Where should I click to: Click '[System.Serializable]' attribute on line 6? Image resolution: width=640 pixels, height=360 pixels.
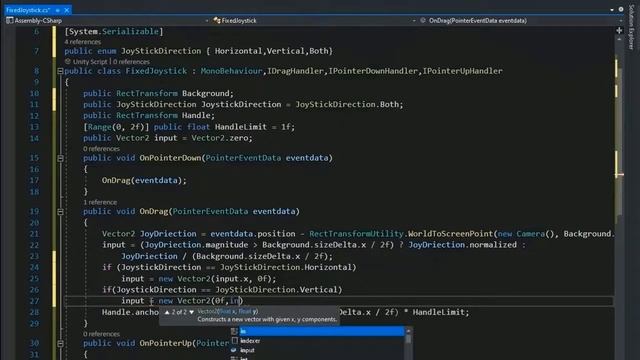[x=114, y=31]
